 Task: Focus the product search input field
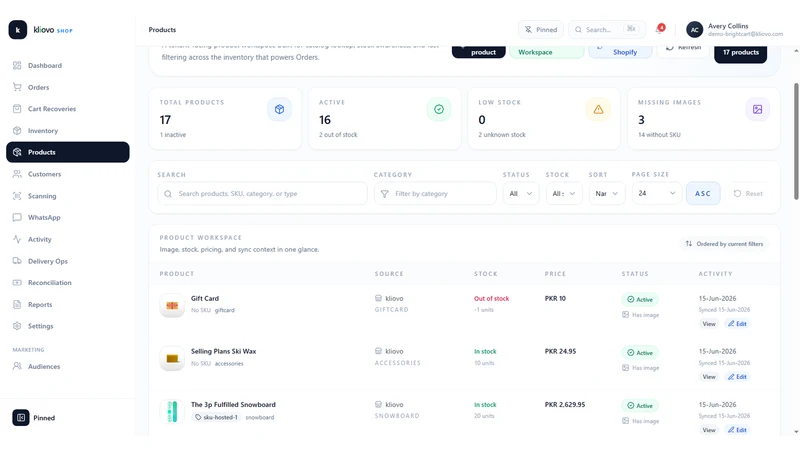point(262,193)
